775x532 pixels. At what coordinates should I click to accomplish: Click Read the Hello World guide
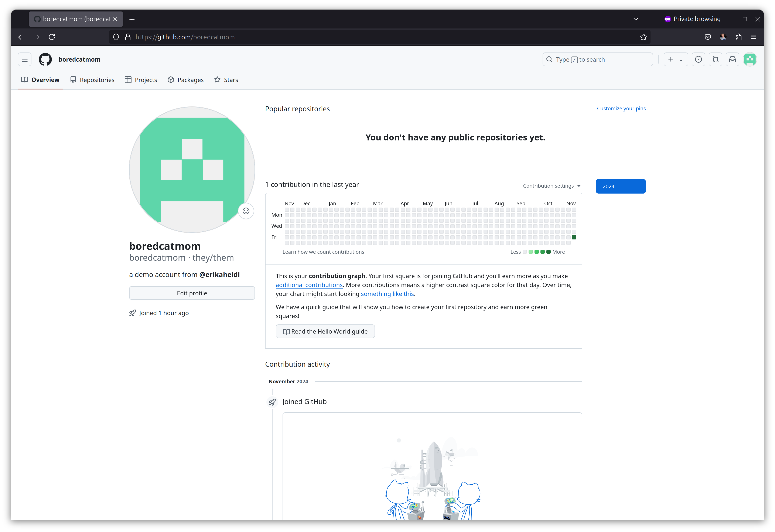coord(325,331)
